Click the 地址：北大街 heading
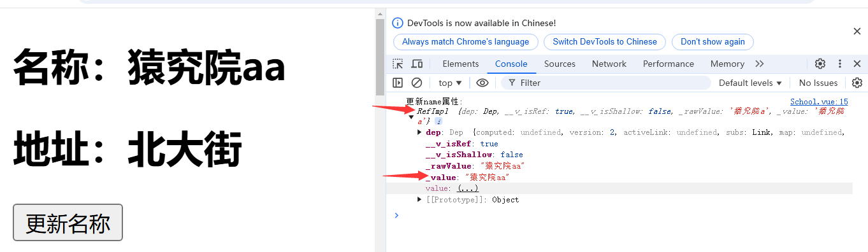 pos(127,149)
